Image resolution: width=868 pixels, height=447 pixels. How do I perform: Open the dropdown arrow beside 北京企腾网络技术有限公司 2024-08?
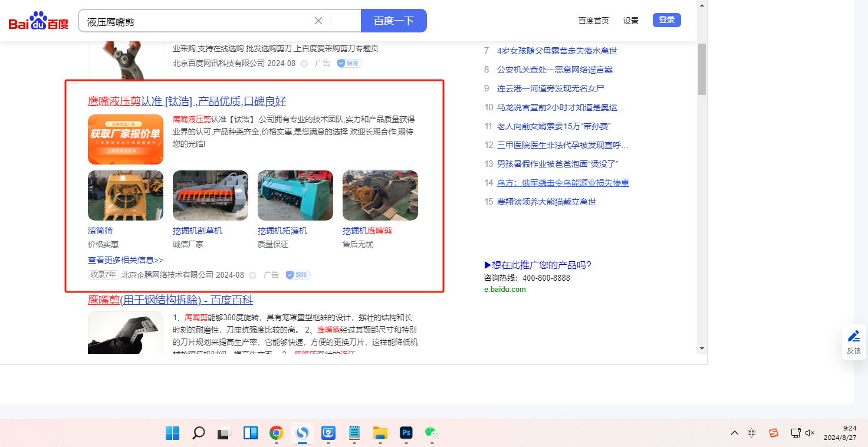pyautogui.click(x=253, y=275)
